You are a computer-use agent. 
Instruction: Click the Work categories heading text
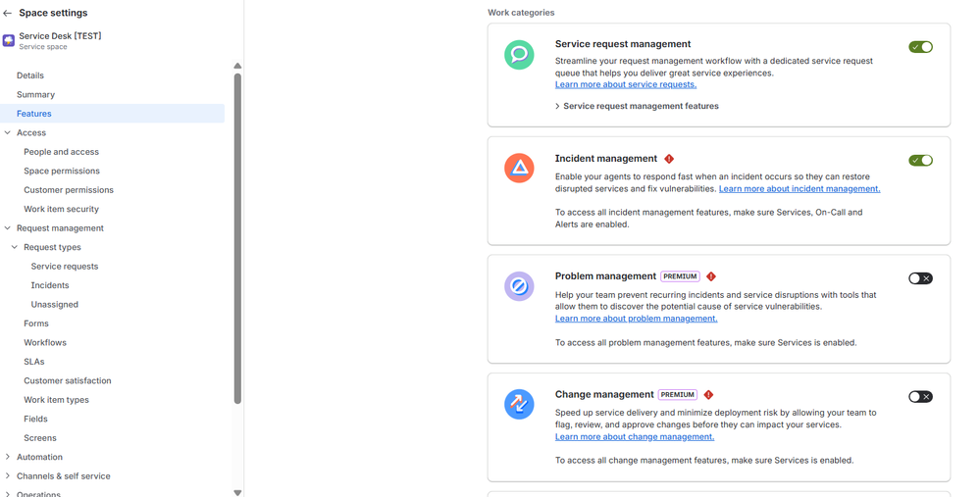521,13
